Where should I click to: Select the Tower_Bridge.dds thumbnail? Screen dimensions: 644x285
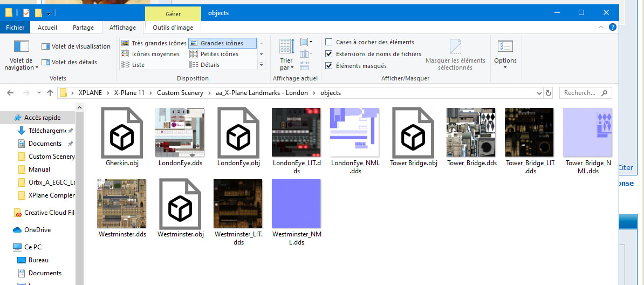pyautogui.click(x=471, y=133)
